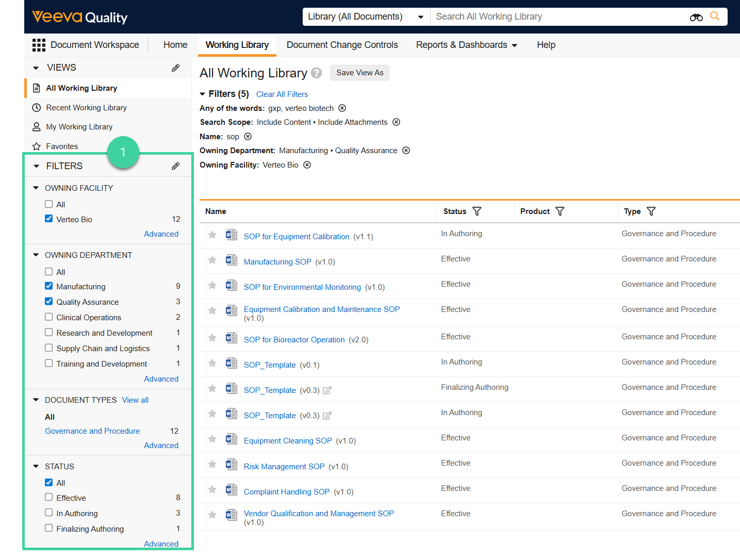Open the Recent Working Library view
The image size is (740, 560).
pyautogui.click(x=86, y=108)
